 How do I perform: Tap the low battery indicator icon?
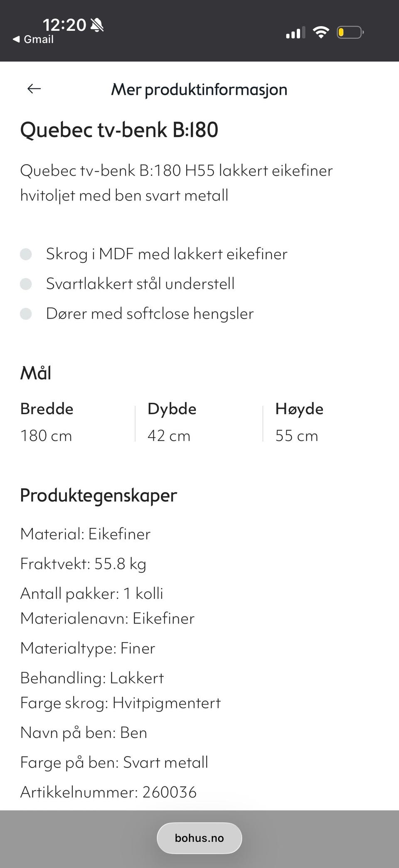pyautogui.click(x=349, y=32)
